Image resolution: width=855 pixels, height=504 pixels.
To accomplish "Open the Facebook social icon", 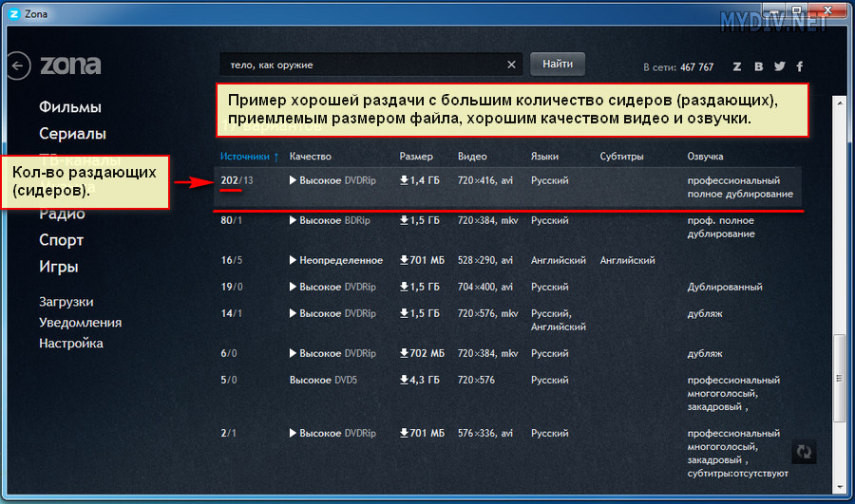I will [x=799, y=66].
